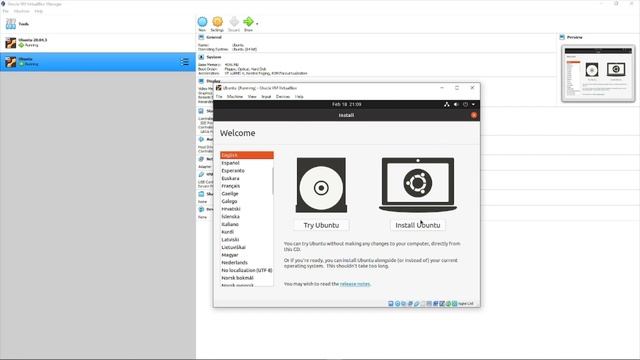
Task: Select Español in the language list
Action: pos(247,163)
